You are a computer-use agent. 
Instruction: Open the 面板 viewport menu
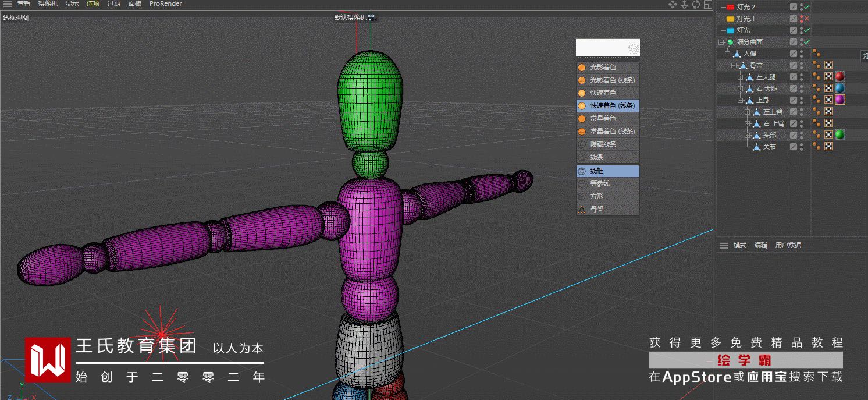point(135,4)
